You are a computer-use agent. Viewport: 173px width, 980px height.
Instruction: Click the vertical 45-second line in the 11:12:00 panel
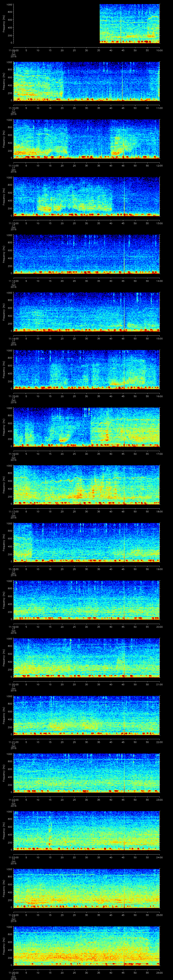point(124,197)
